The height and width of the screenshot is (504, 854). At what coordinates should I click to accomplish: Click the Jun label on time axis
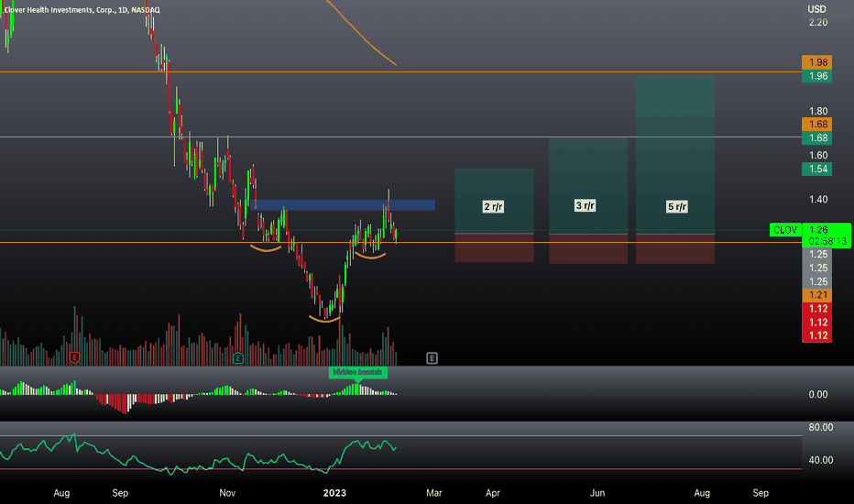coord(597,493)
